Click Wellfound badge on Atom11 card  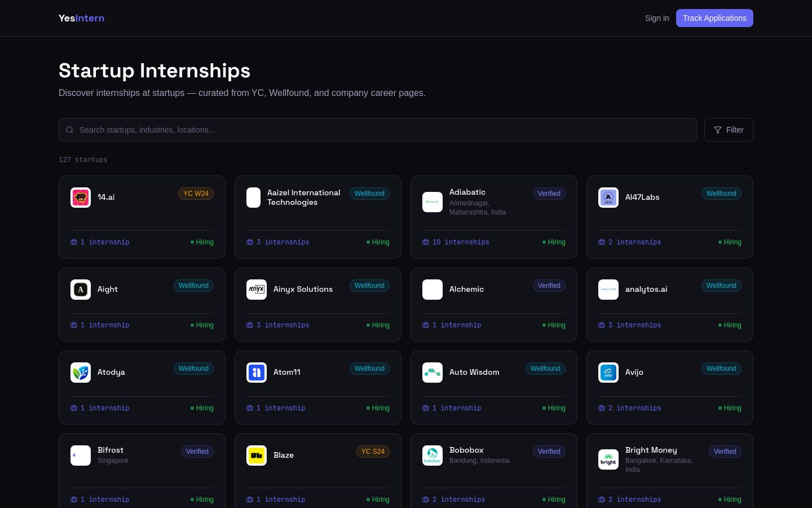click(369, 369)
